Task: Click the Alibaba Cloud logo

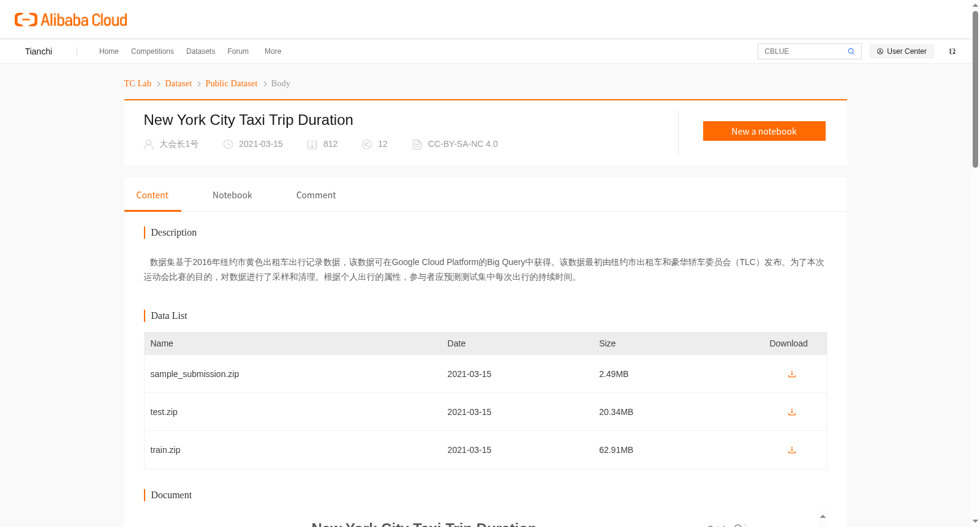Action: (x=70, y=20)
